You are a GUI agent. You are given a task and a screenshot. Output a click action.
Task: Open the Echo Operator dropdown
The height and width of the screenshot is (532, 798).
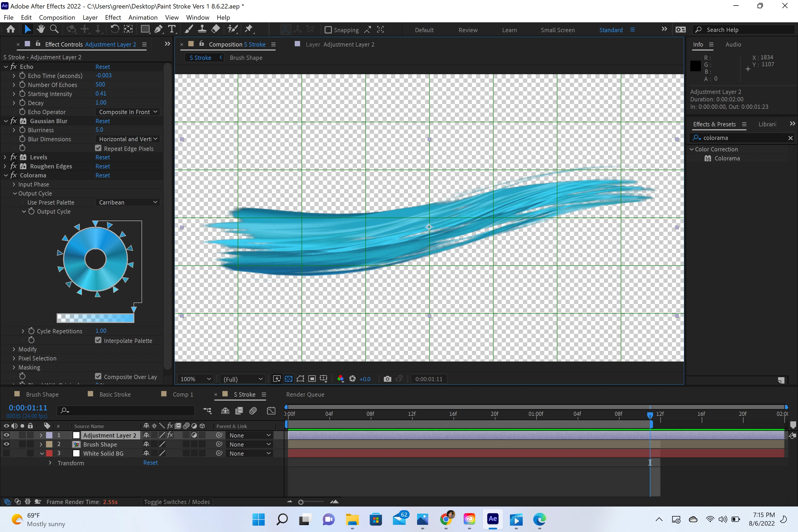[128, 112]
